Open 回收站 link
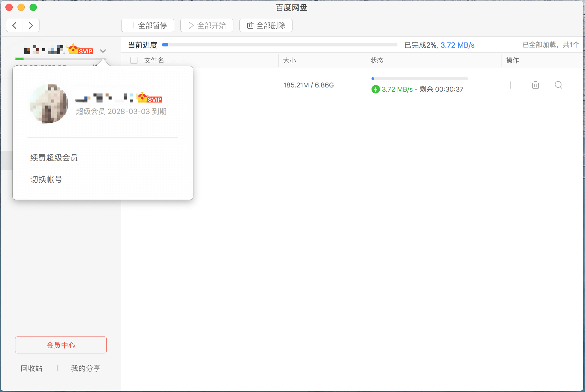The image size is (585, 392). (x=31, y=368)
